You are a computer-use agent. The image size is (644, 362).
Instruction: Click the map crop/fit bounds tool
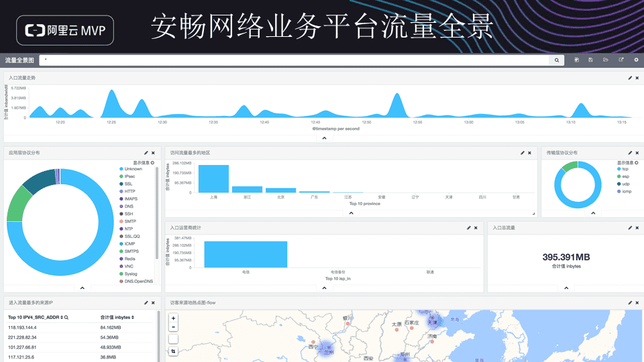[173, 351]
